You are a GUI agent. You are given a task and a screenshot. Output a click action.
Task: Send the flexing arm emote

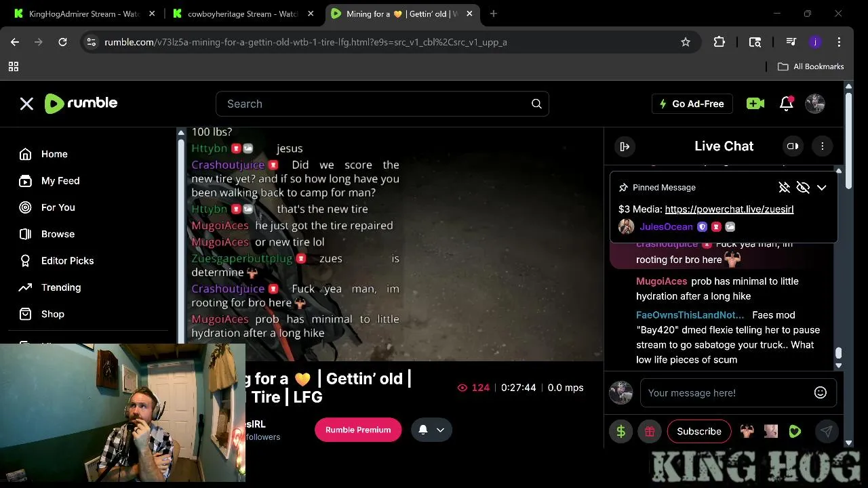coord(747,431)
